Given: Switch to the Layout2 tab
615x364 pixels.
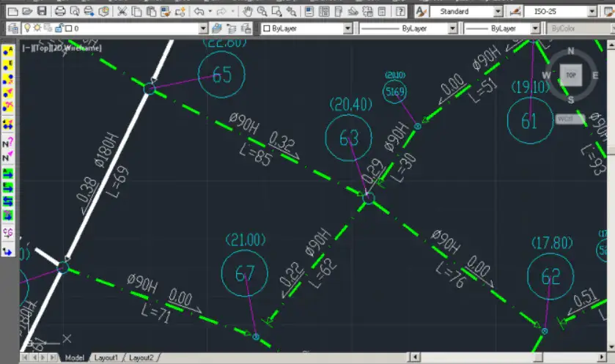Looking at the screenshot, I should [141, 357].
